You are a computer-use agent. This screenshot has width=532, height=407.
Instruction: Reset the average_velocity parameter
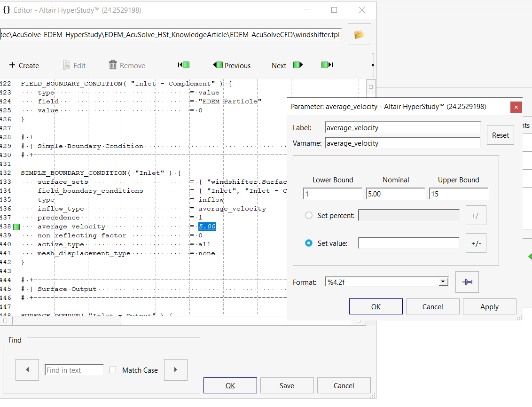point(500,135)
